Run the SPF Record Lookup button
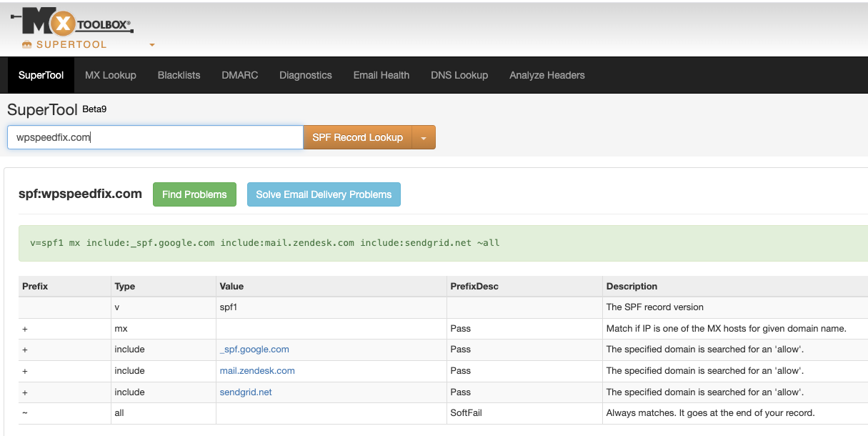This screenshot has height=436, width=868. 358,137
